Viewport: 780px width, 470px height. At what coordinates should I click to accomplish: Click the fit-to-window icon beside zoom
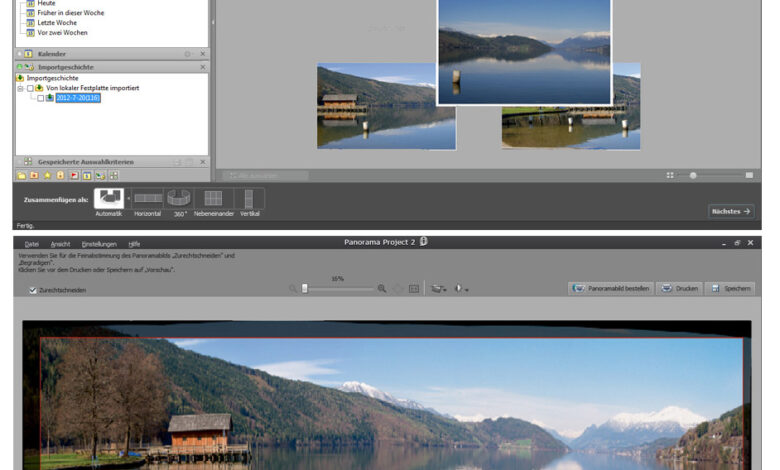click(413, 288)
